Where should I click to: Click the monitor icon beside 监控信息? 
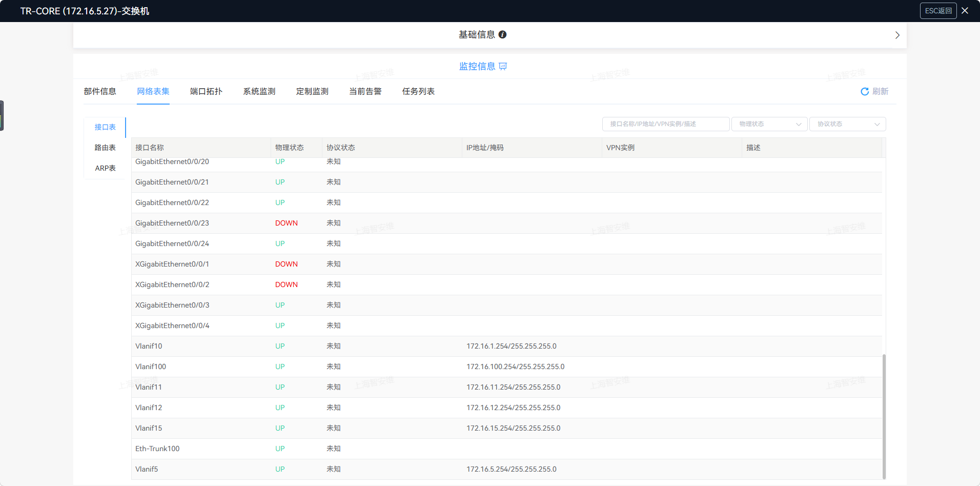(x=503, y=66)
